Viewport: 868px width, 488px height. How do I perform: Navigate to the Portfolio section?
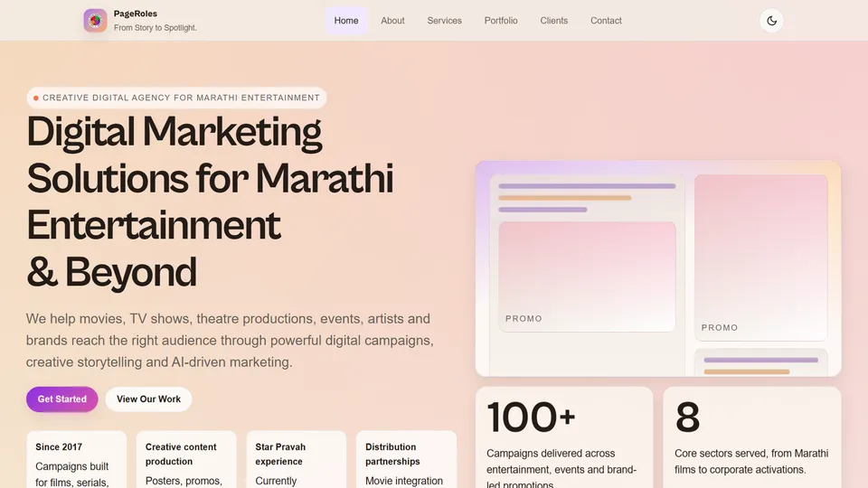pyautogui.click(x=501, y=21)
